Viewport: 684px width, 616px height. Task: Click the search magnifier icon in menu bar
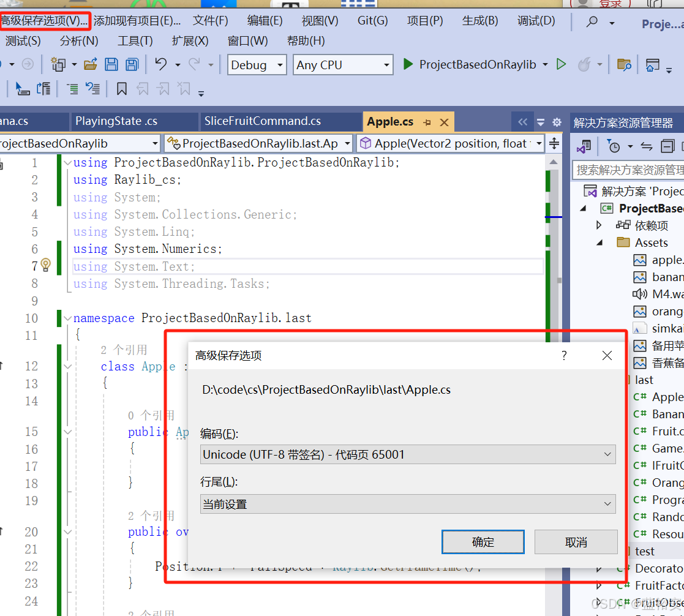click(592, 21)
